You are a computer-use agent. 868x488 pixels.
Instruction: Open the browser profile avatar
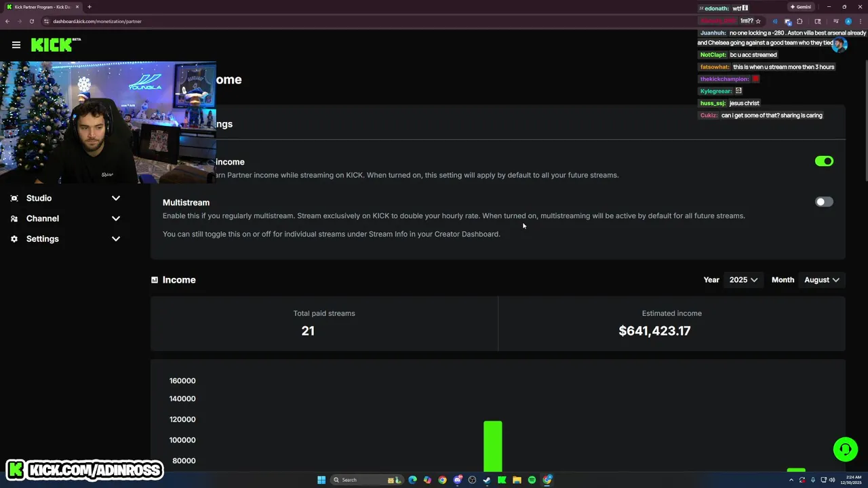(x=848, y=21)
